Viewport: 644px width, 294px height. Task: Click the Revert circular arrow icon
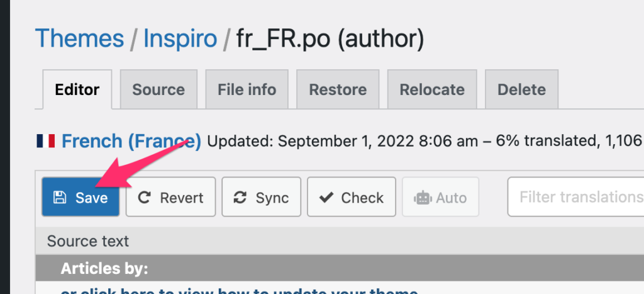[144, 198]
